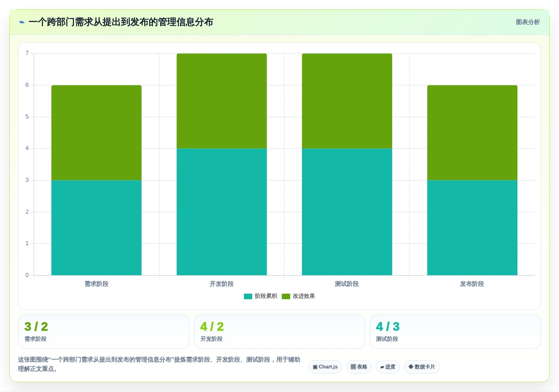Click the teal bar segment for 发布阶段

[x=472, y=228]
